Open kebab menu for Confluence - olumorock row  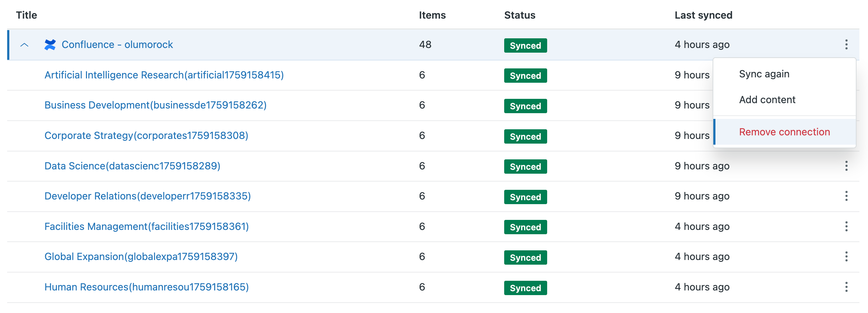pyautogui.click(x=846, y=44)
